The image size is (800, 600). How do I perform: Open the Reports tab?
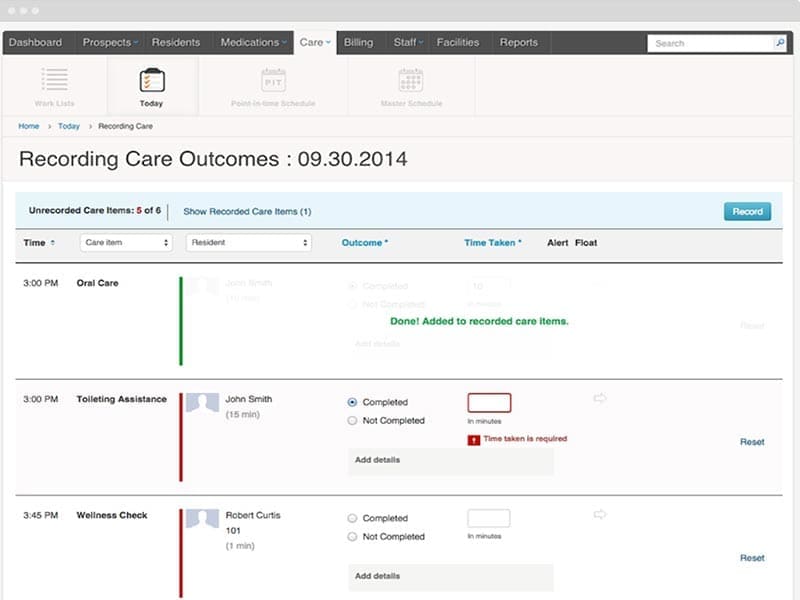518,42
